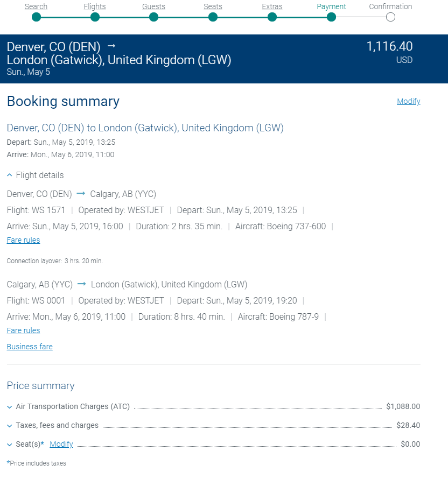Go to the Search step label
This screenshot has width=448, height=479.
coord(36,7)
